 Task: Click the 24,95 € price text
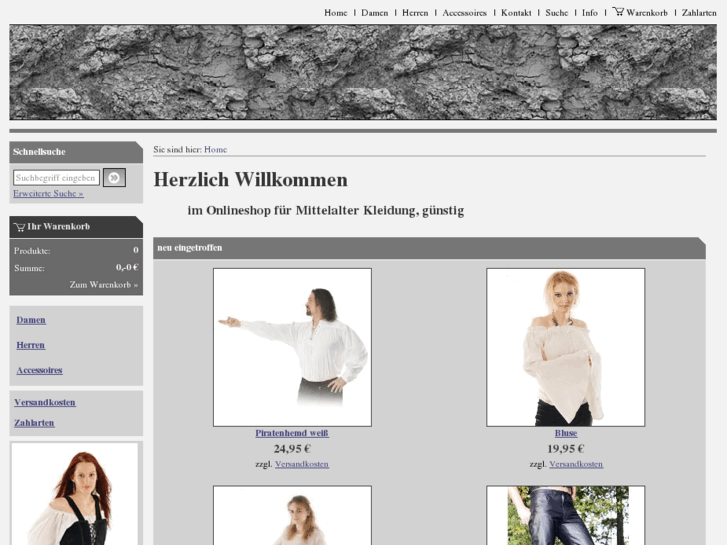point(292,449)
